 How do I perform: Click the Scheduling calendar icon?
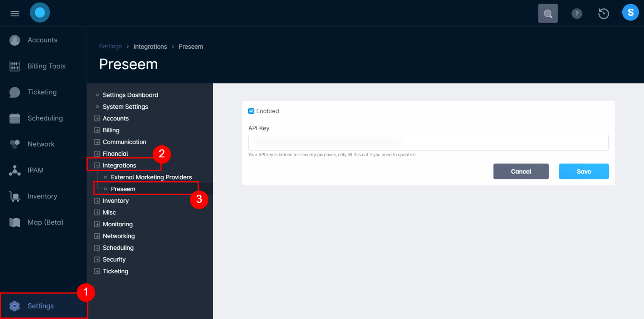15,118
